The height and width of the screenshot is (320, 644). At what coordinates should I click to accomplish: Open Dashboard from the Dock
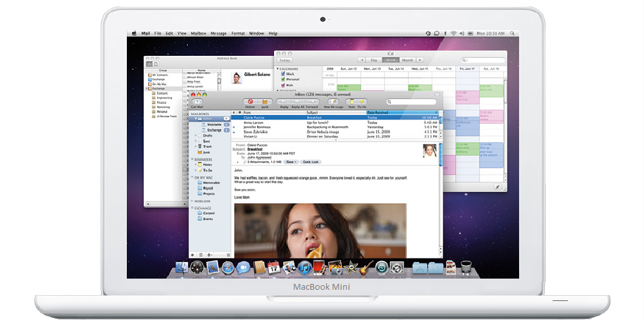tap(197, 268)
